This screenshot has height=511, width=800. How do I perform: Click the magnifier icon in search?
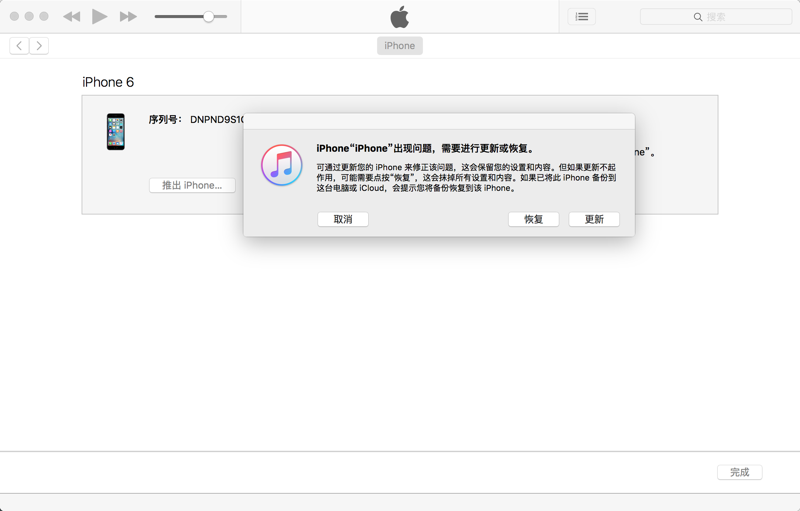click(x=698, y=17)
